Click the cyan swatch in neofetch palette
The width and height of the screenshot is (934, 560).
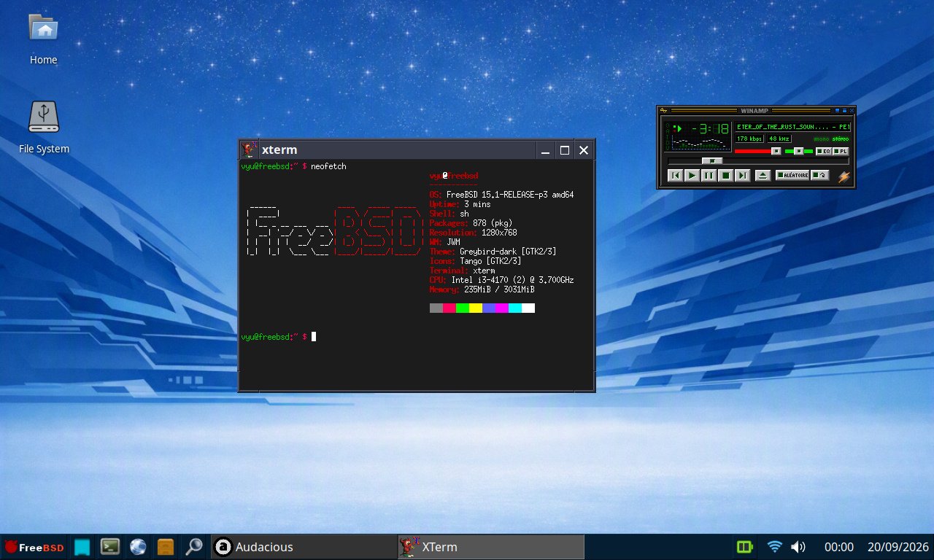(515, 308)
